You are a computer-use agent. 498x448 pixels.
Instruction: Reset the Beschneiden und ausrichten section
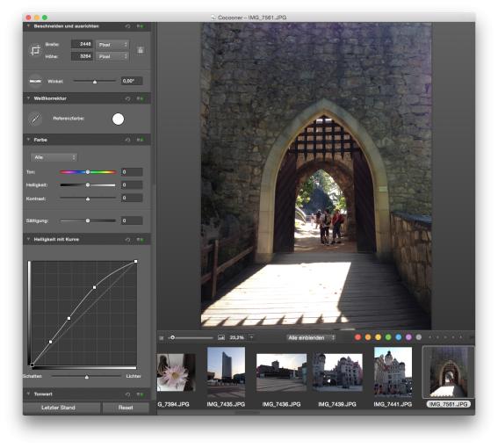coord(127,26)
